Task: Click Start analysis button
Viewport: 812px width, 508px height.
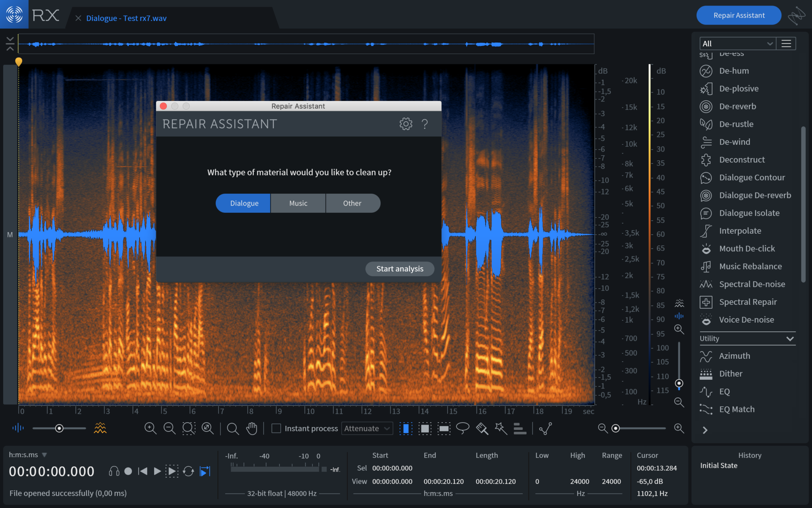Action: click(399, 268)
